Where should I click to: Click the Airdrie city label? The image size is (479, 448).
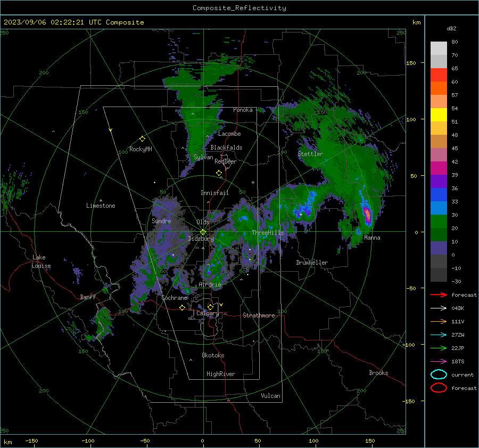click(x=210, y=284)
